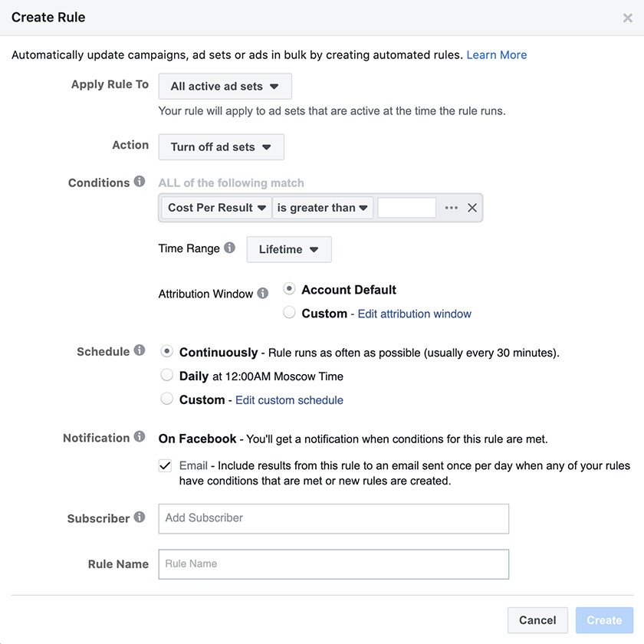The height and width of the screenshot is (644, 644).
Task: Click the Time Range info icon
Action: (229, 248)
